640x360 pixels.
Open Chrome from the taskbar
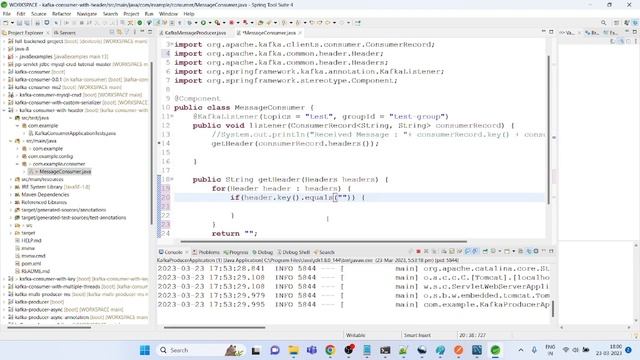(x=330, y=350)
